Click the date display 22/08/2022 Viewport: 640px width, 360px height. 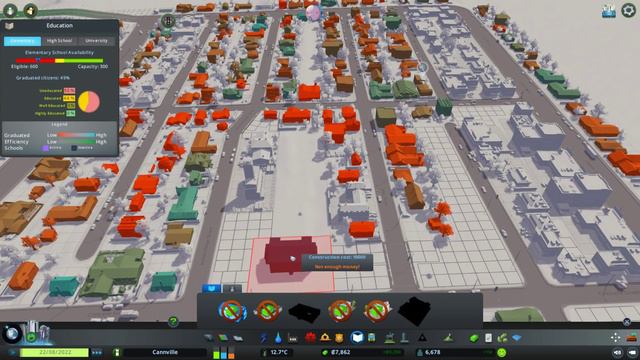(x=54, y=352)
